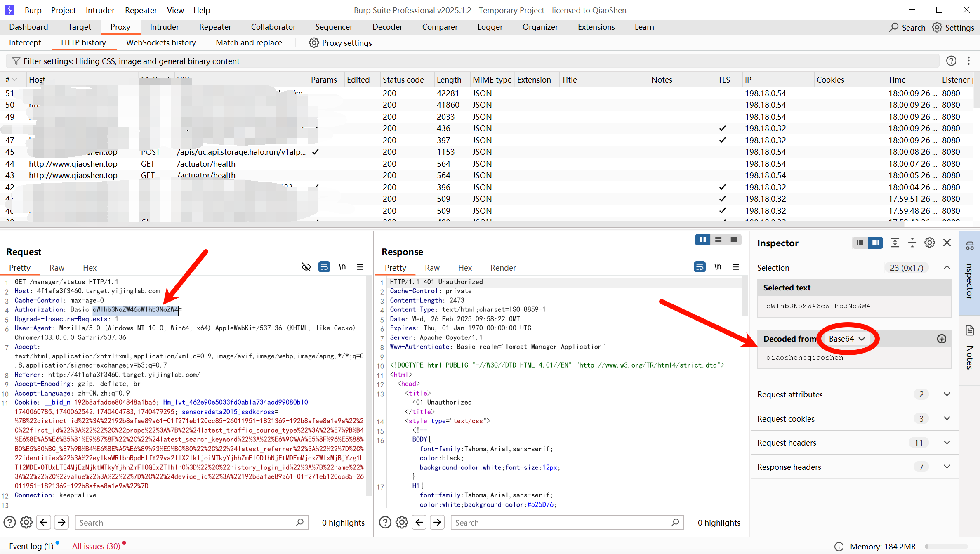Click the Event log (1) button
Screen dimensions: 980x554
click(31, 546)
